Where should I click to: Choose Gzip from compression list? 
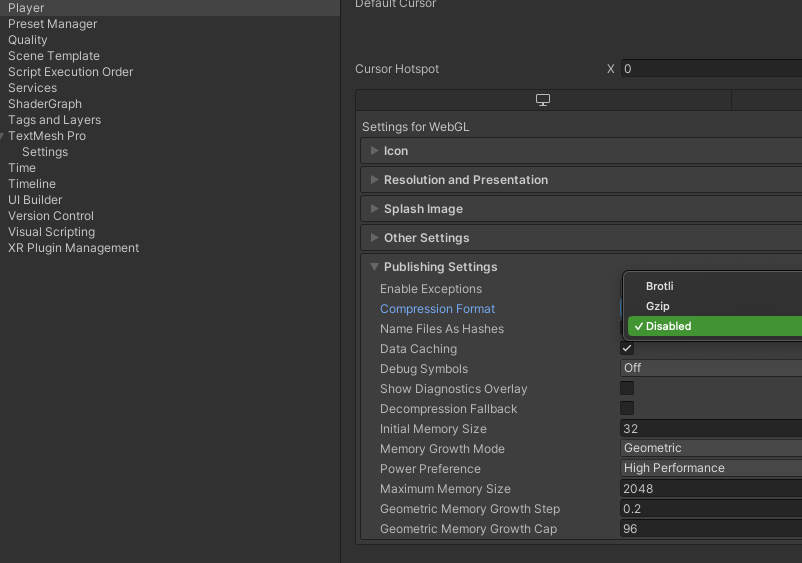[x=658, y=306]
